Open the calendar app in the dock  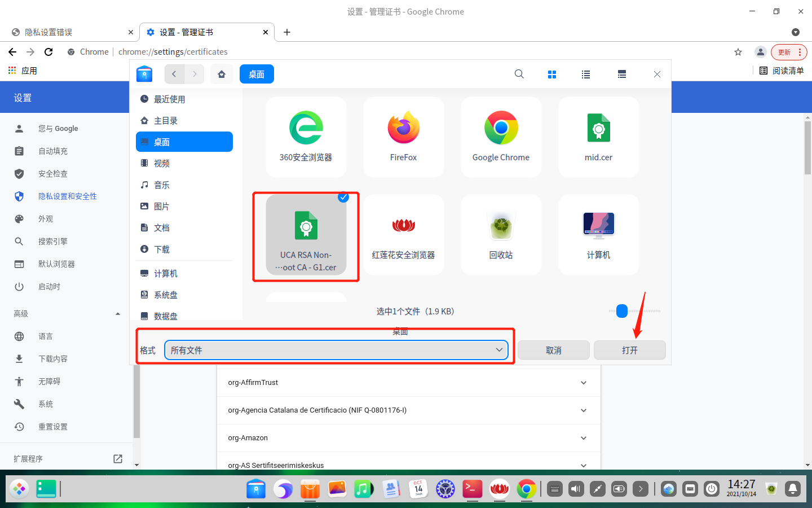418,489
